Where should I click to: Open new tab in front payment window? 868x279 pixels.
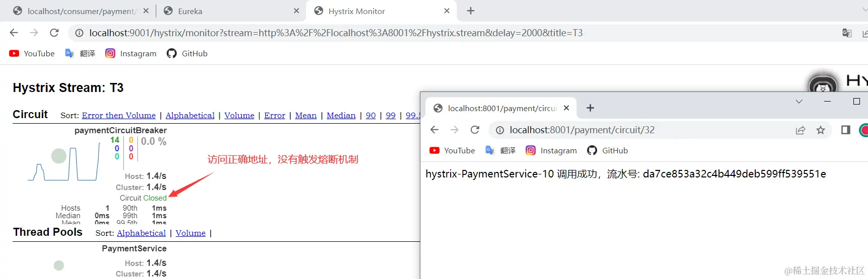tap(591, 108)
